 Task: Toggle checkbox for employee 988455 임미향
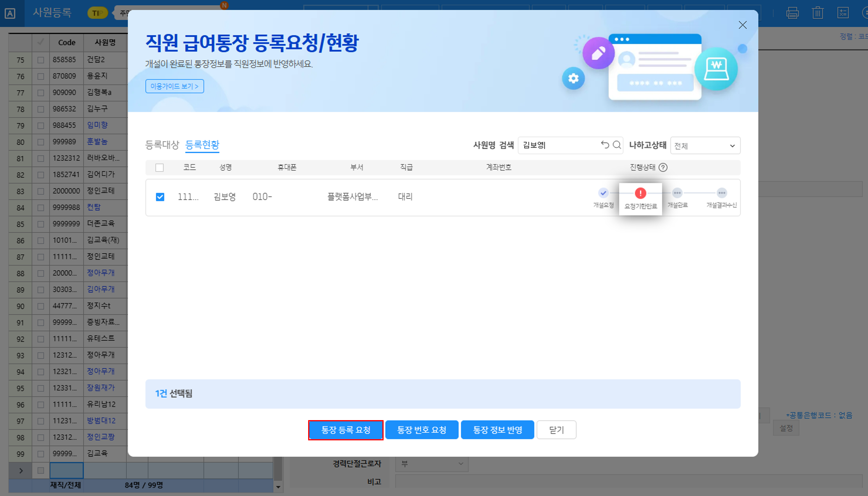(x=41, y=126)
